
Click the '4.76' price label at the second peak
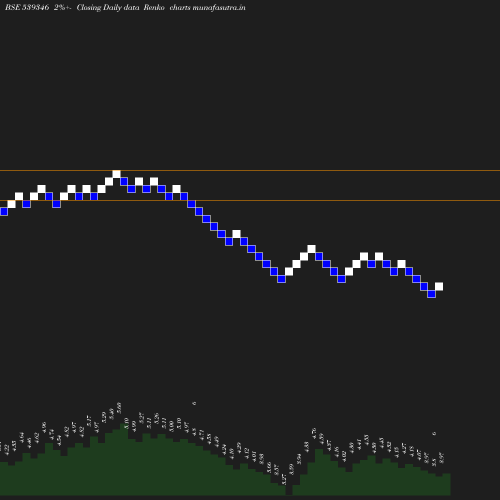(314, 433)
